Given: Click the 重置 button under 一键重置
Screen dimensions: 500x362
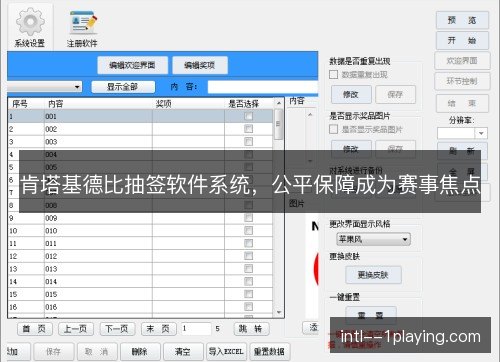Looking at the screenshot, I should coord(371,315).
